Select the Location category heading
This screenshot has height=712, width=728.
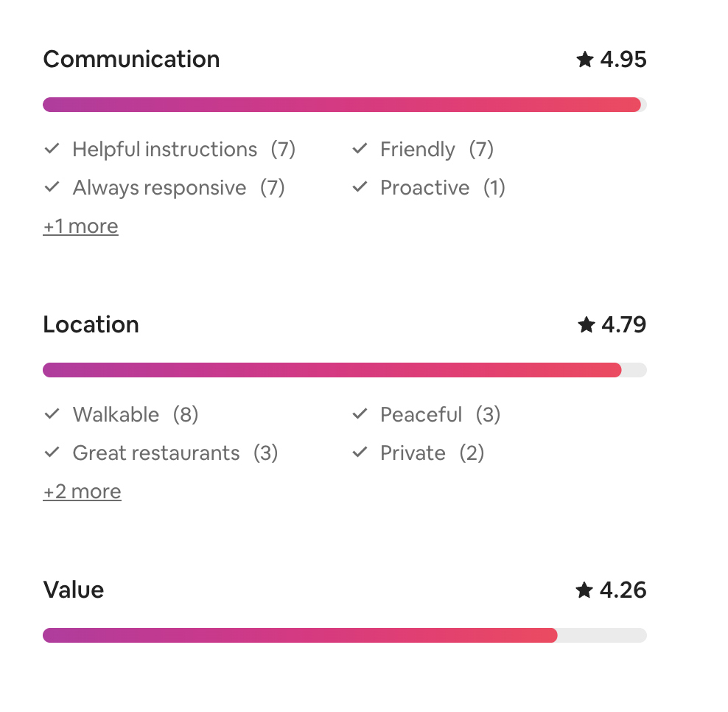[91, 324]
